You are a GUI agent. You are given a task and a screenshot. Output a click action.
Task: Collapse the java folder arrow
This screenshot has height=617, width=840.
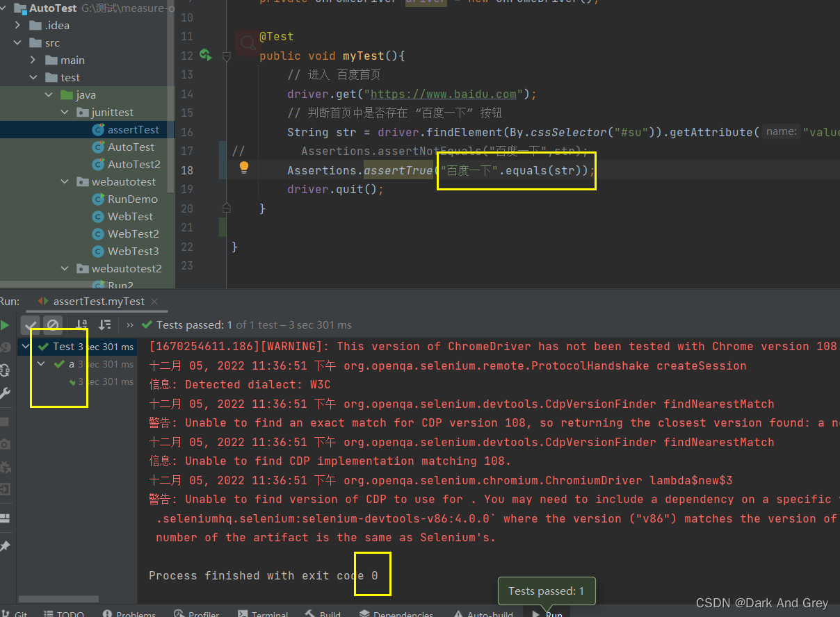point(49,95)
